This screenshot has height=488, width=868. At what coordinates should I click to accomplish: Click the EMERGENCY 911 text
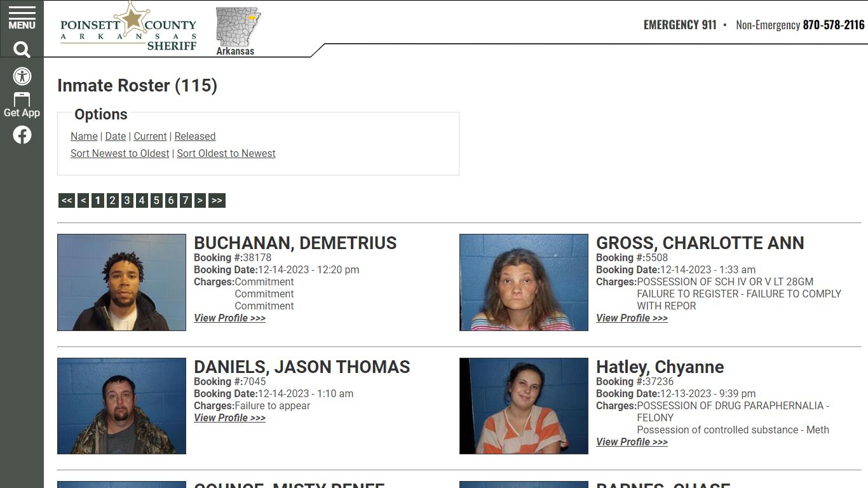(680, 25)
